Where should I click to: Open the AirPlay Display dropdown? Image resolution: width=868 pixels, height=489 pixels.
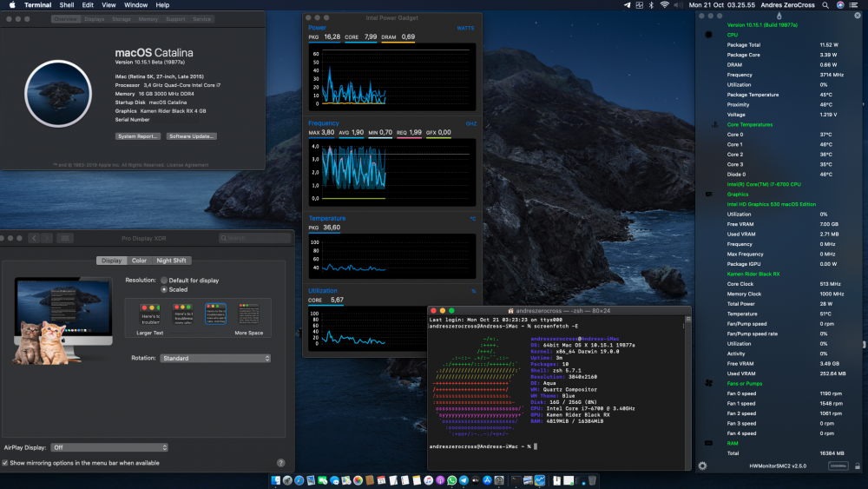click(x=109, y=447)
